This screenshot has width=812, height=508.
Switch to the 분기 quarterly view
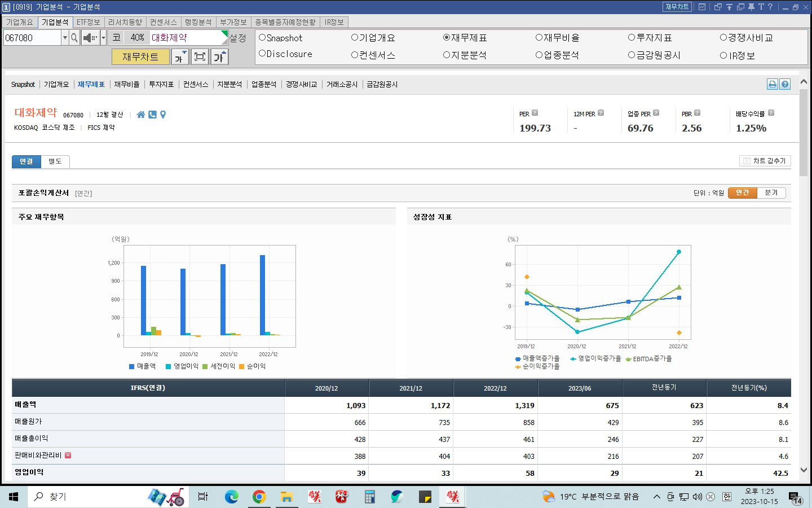click(x=771, y=193)
